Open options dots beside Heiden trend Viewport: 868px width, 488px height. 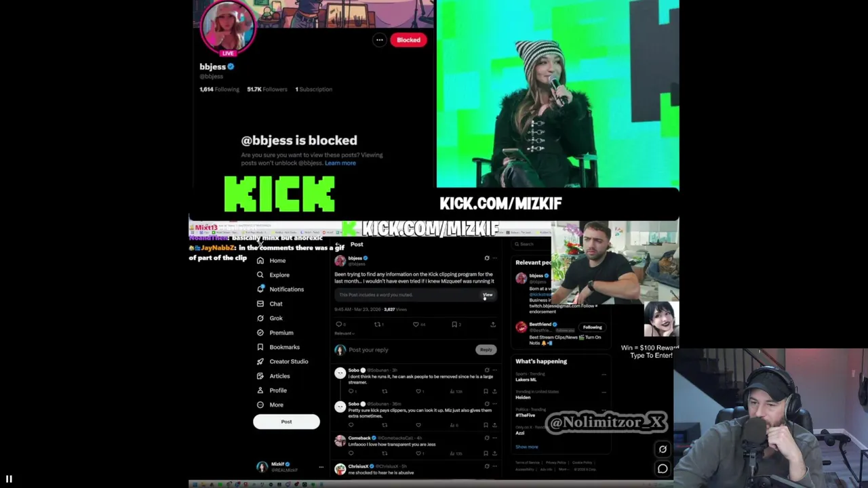(604, 392)
